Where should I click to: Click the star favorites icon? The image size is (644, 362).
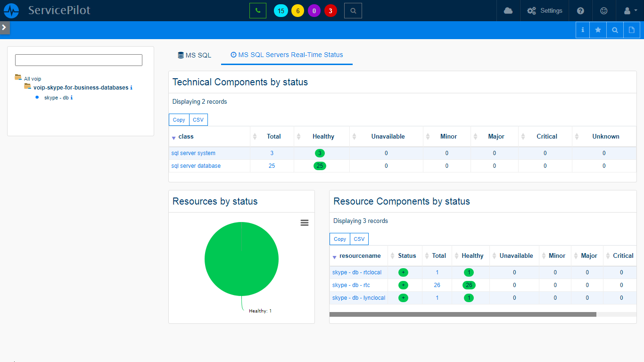[x=598, y=30]
